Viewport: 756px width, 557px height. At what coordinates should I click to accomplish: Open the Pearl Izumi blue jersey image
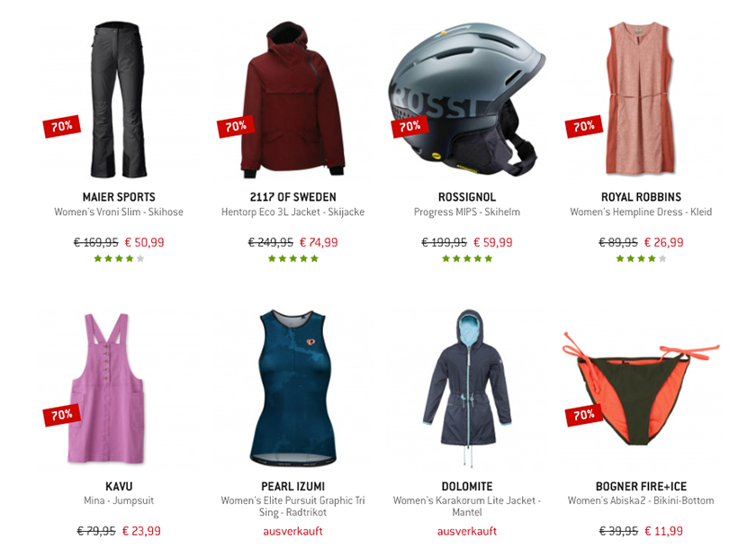pos(292,389)
